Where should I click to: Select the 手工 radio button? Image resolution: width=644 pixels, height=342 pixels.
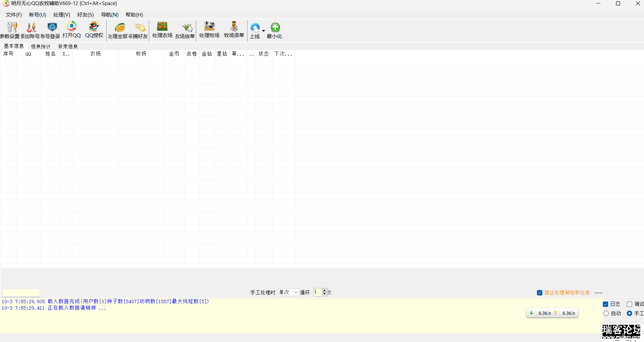coord(629,313)
